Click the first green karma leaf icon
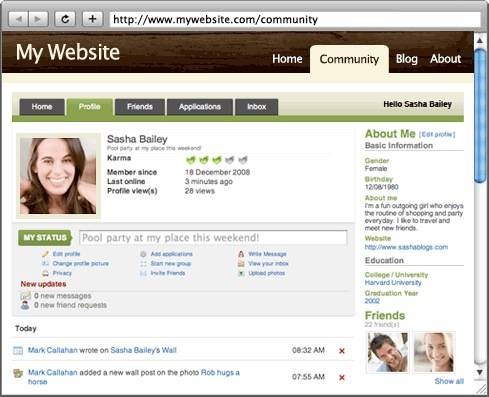Screen dimensions: 489x397 click(190, 160)
